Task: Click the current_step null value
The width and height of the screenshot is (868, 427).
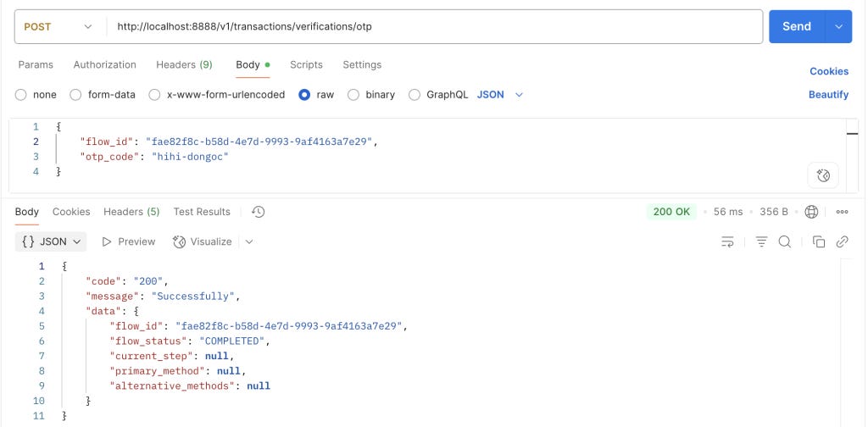Action: tap(216, 356)
